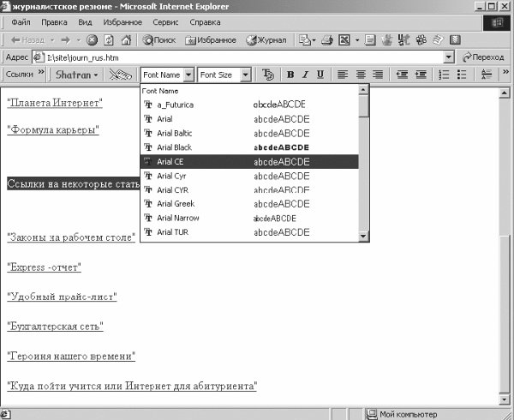The image size is (514, 420).
Task: Toggle Bold formatting
Action: pyautogui.click(x=290, y=75)
